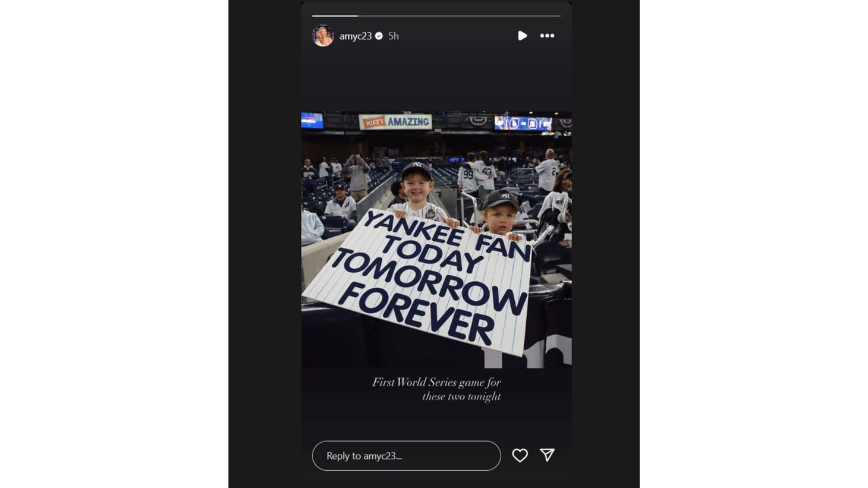Open the three-dot more options menu
This screenshot has height=488, width=868.
(547, 36)
